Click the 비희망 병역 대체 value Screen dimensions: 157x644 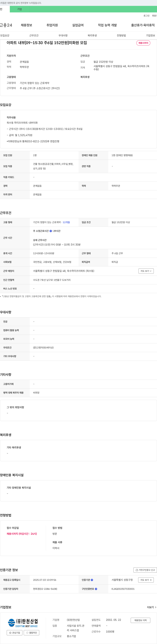pos(36,393)
